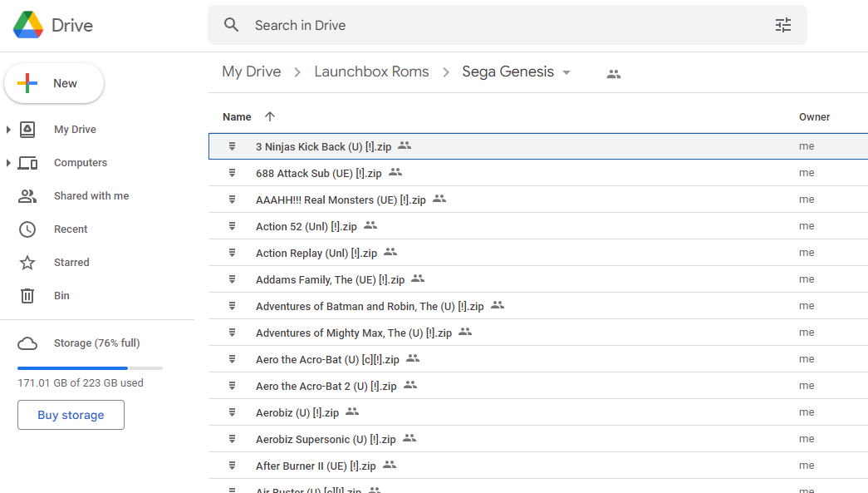Click the search magnifier icon

tap(232, 25)
